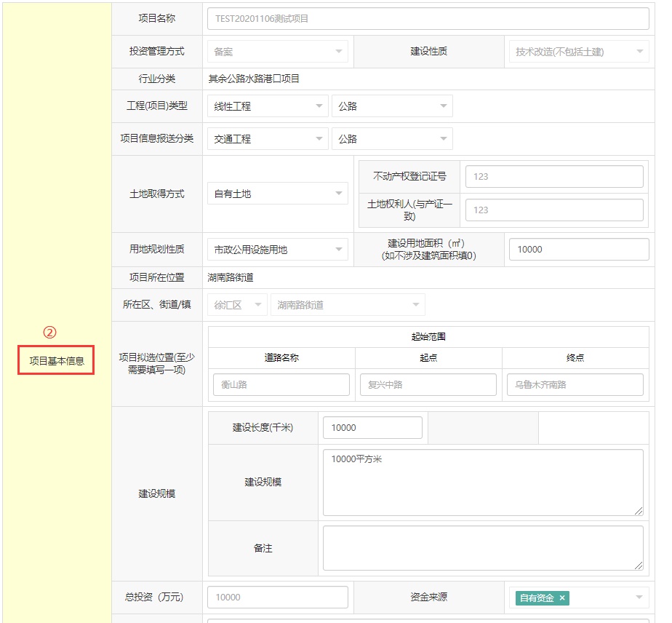Click the empty 备注 textarea
This screenshot has width=672, height=623.
[483, 548]
